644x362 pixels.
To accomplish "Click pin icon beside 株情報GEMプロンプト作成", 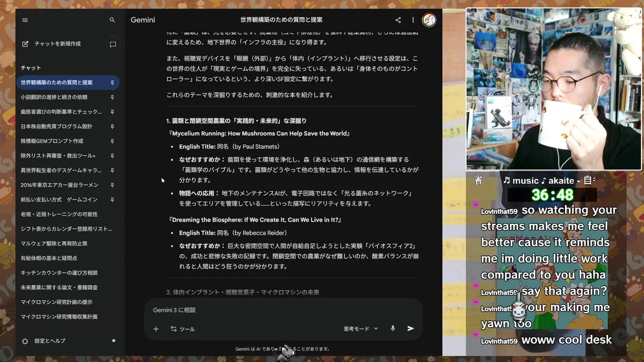I will pyautogui.click(x=112, y=141).
